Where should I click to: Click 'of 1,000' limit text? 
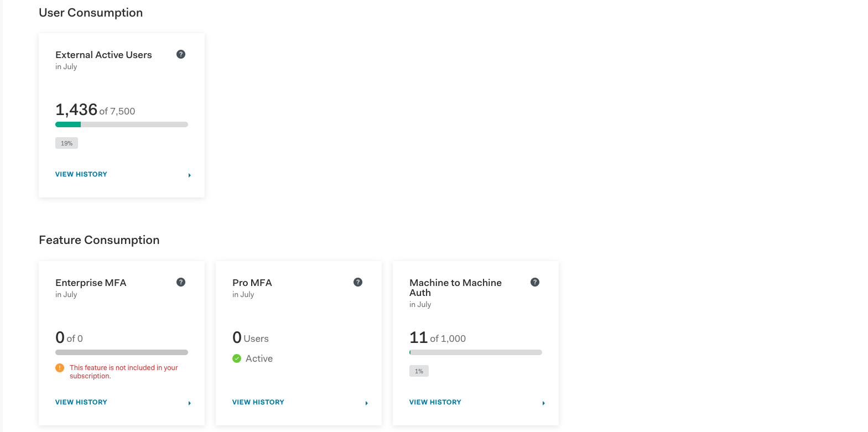coord(448,339)
